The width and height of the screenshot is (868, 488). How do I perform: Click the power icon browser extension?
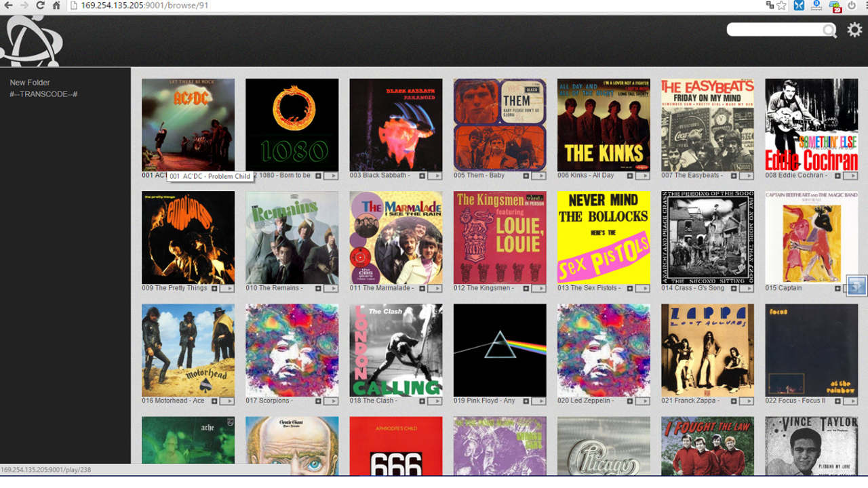click(852, 5)
